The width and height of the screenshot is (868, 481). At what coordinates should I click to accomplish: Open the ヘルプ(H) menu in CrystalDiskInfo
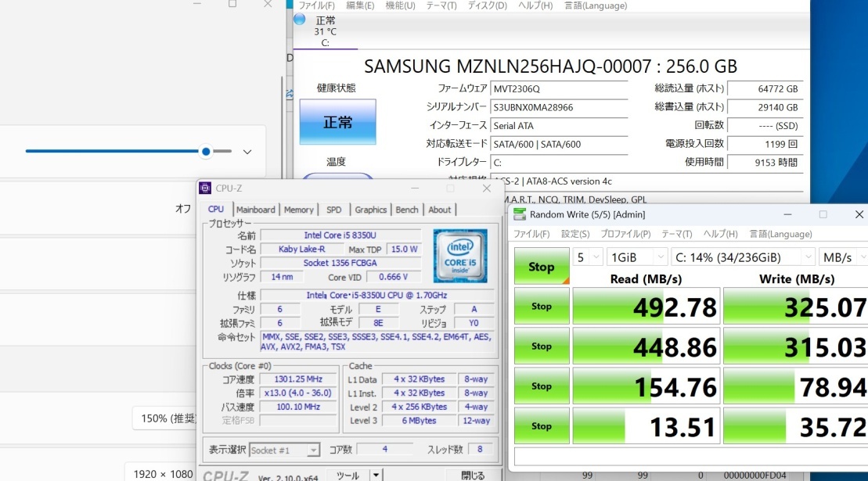click(535, 5)
